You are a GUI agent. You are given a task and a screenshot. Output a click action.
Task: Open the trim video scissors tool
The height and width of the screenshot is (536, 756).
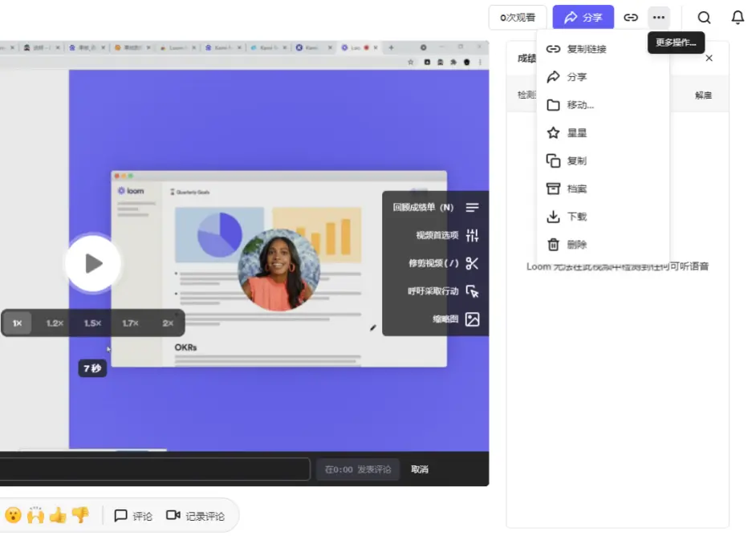(472, 263)
